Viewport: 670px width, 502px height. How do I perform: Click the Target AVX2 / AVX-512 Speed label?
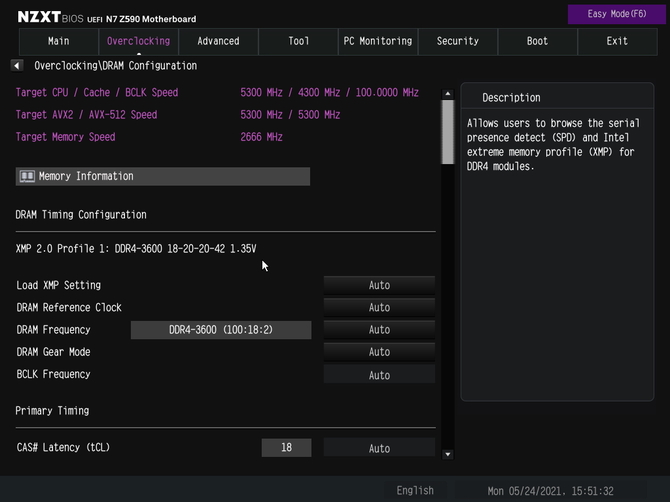point(86,115)
